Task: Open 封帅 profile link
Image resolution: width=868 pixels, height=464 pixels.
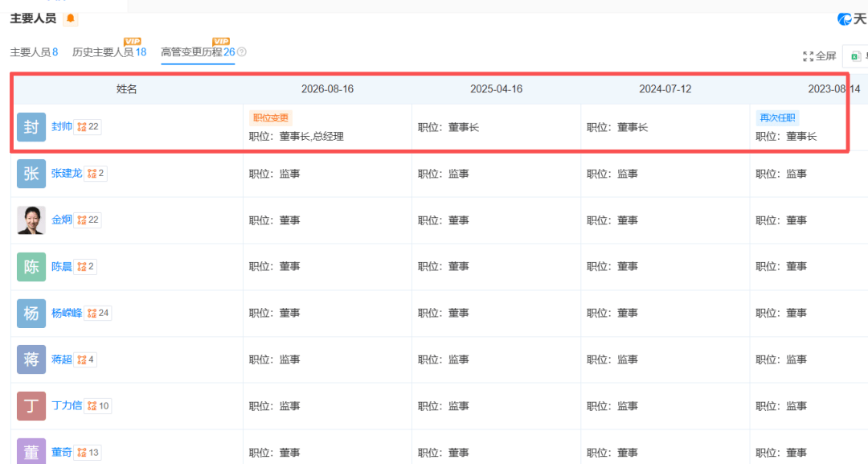Action: (61, 127)
